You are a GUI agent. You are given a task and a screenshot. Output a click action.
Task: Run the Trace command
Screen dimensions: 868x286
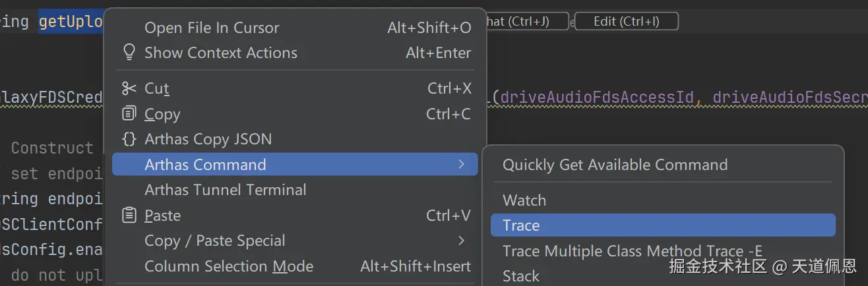click(521, 225)
